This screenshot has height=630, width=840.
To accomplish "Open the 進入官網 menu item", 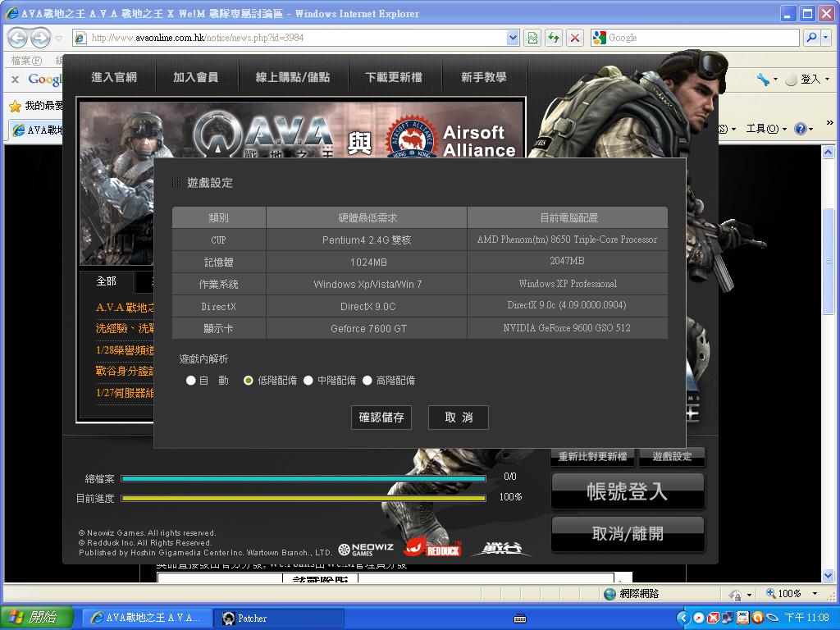I will (x=113, y=77).
